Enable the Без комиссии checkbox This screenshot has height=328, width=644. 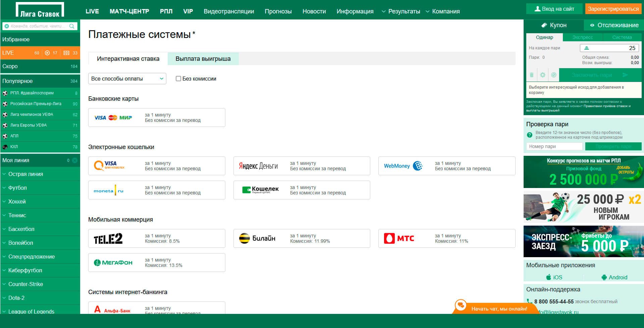(x=178, y=79)
